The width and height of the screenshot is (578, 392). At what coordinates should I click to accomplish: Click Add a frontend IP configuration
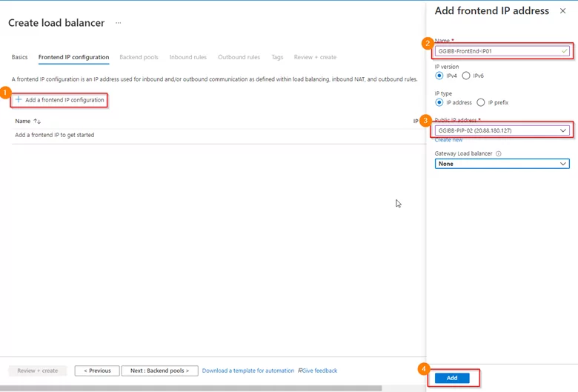(60, 100)
